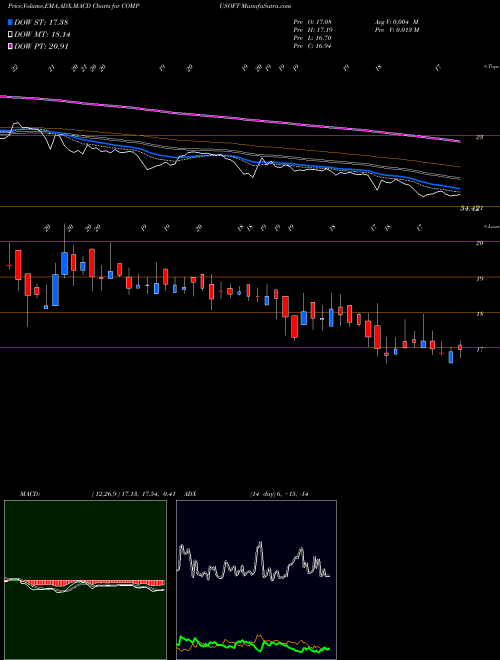Click the thick blue short-term EMA line

[x=230, y=158]
